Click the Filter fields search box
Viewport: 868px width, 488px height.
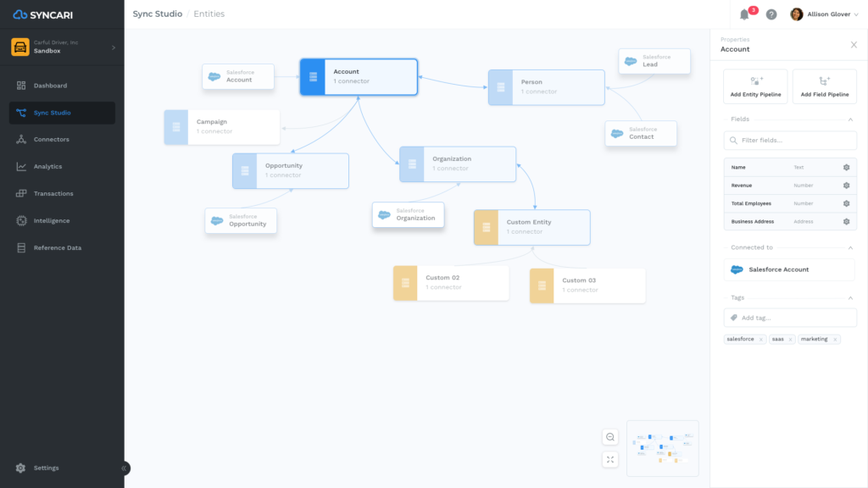tap(790, 141)
